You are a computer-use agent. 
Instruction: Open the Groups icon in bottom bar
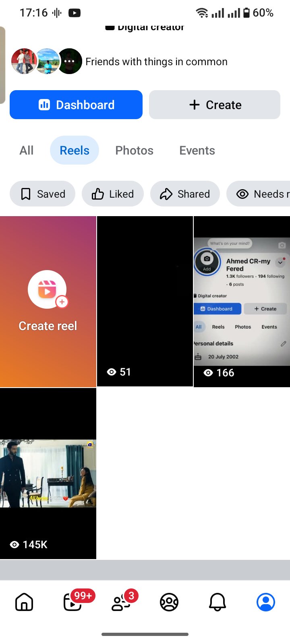[169, 602]
